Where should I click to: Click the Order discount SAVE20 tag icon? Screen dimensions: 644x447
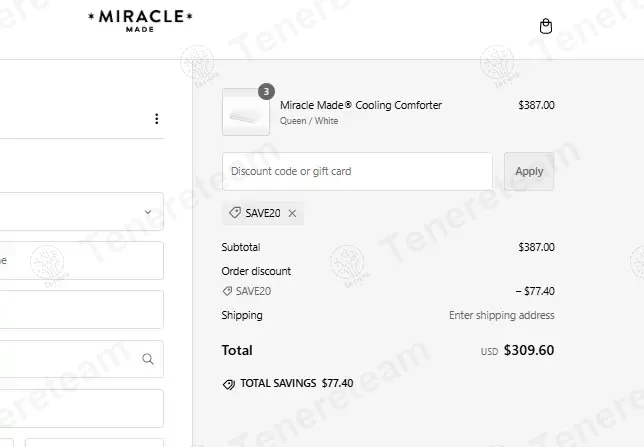coord(227,291)
